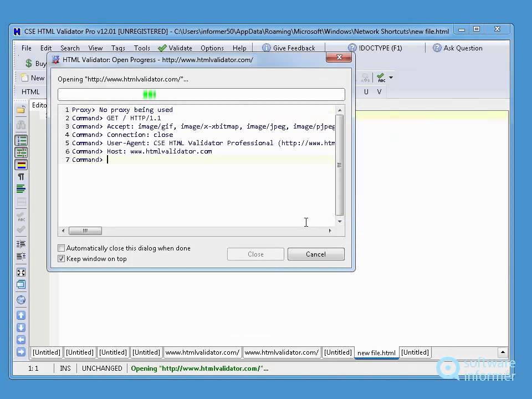532x399 pixels.
Task: Click the Give Feedback link
Action: pyautogui.click(x=294, y=48)
